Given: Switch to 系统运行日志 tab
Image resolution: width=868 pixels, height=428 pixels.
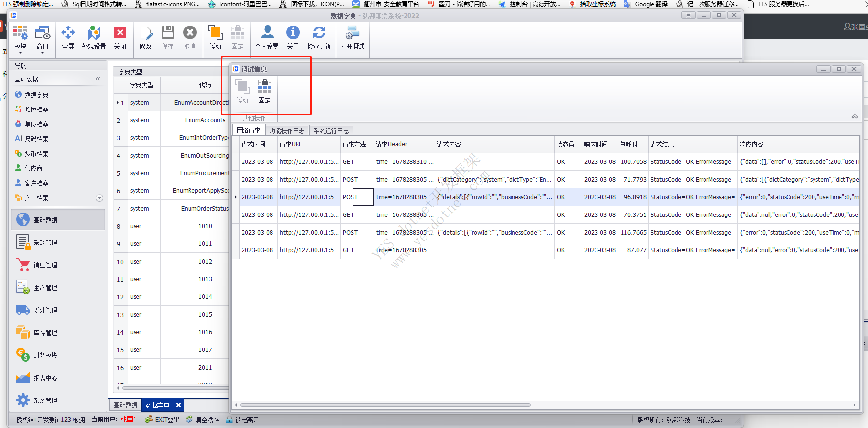Looking at the screenshot, I should click(x=331, y=131).
